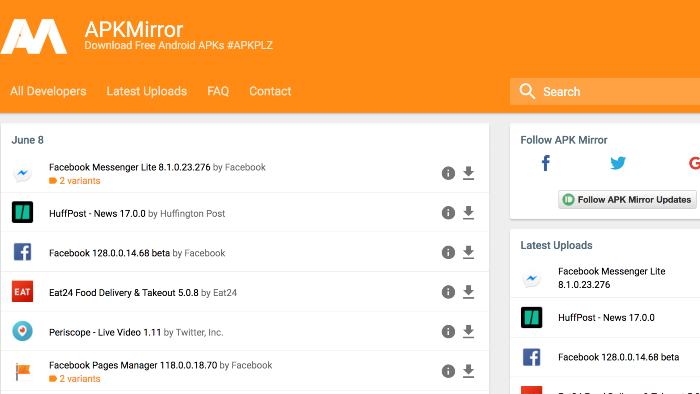
Task: Click the Periscope app icon
Action: tap(22, 331)
